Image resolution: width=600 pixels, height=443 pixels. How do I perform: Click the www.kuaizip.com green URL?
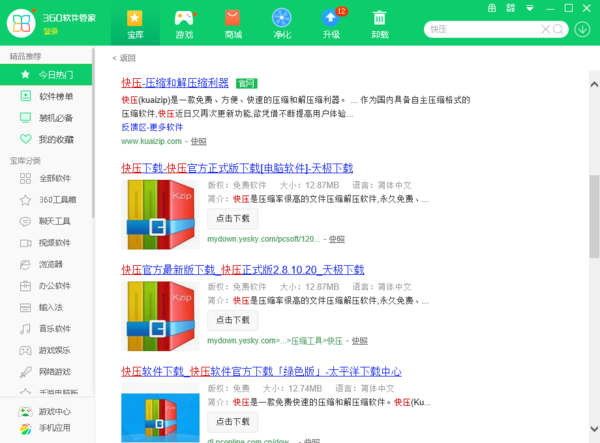[x=152, y=142]
